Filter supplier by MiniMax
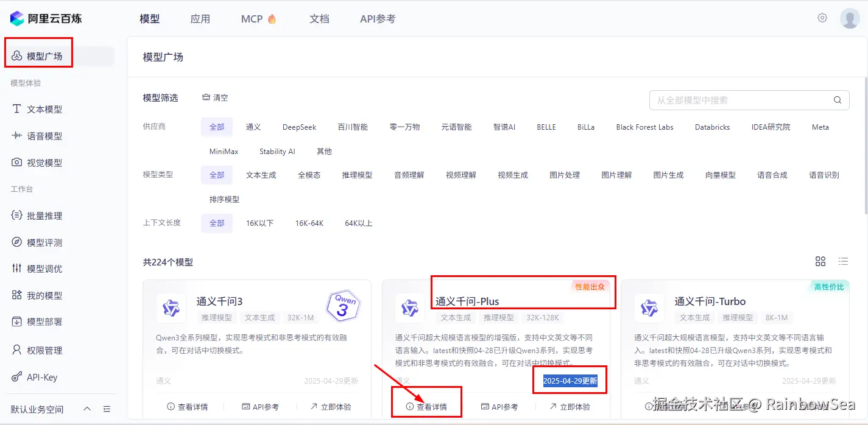The image size is (868, 425). coord(224,151)
